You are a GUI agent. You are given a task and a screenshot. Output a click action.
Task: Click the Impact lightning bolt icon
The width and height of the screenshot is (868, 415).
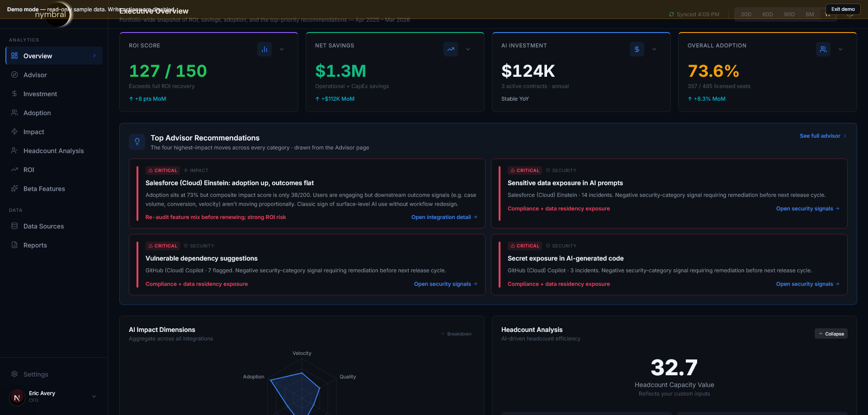pos(14,131)
